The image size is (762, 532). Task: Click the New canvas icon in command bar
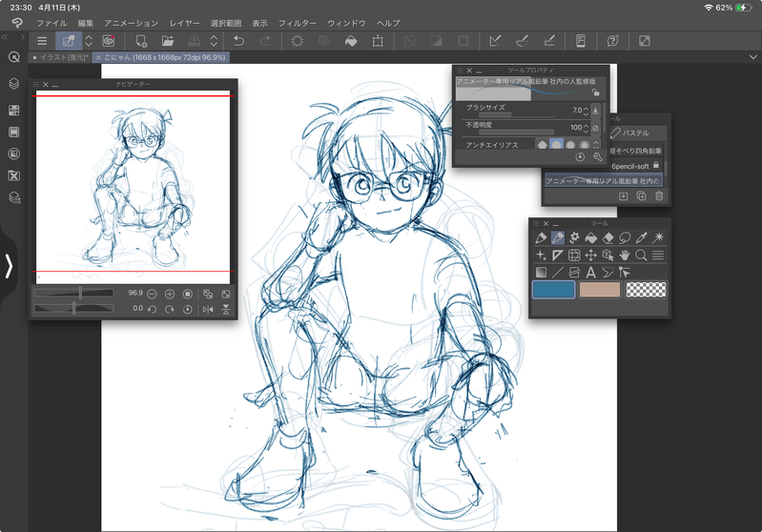pos(141,41)
